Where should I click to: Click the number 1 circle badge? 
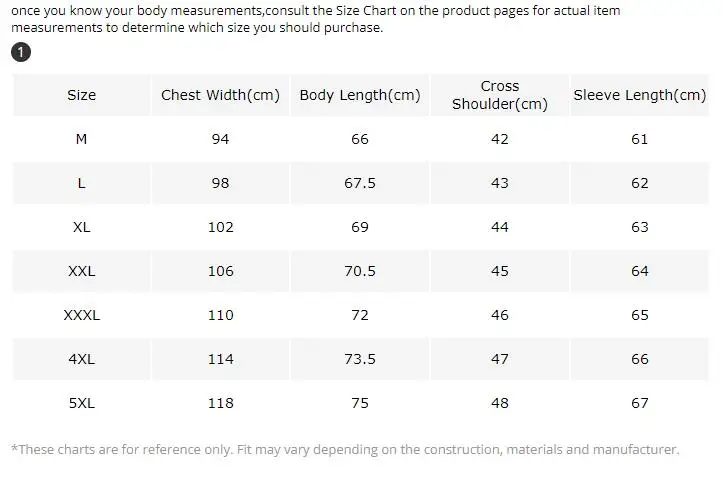(x=21, y=52)
